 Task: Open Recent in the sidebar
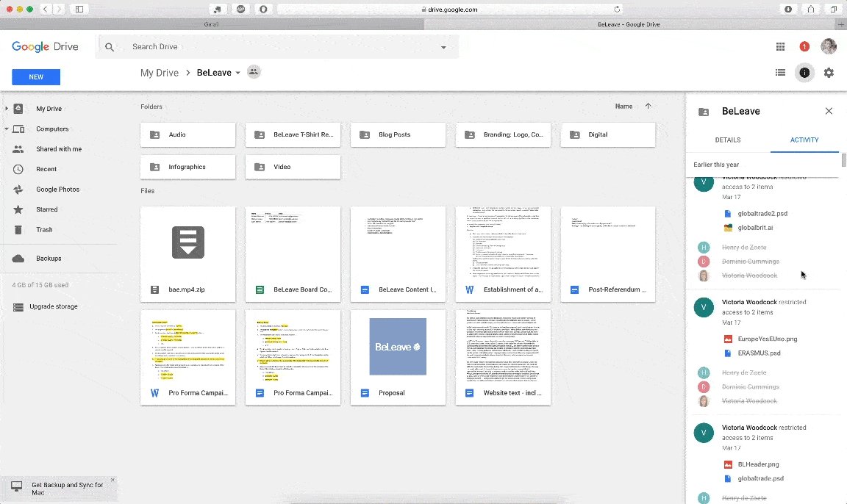(x=46, y=169)
